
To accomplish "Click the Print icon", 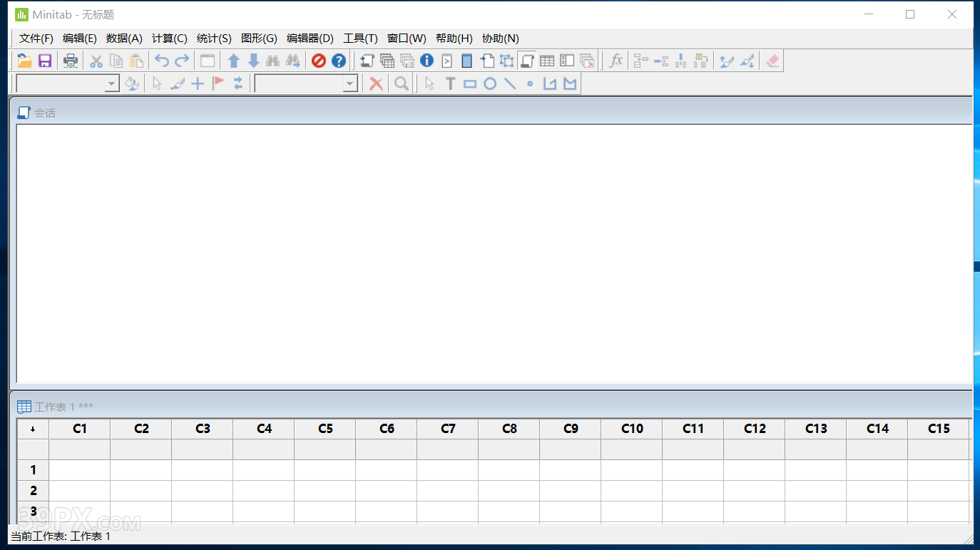I will pos(71,61).
